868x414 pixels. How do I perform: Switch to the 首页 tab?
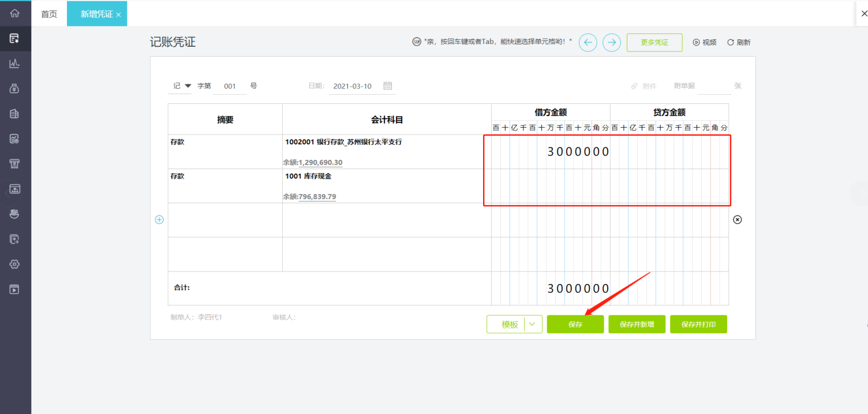point(49,14)
